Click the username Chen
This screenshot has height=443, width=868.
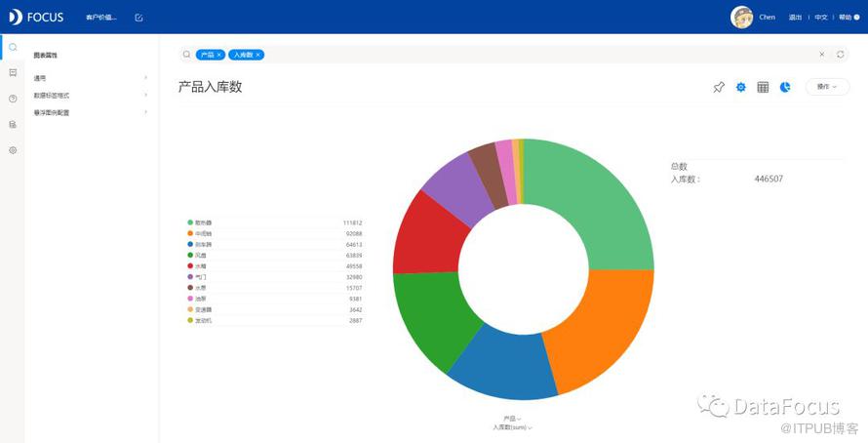click(768, 18)
